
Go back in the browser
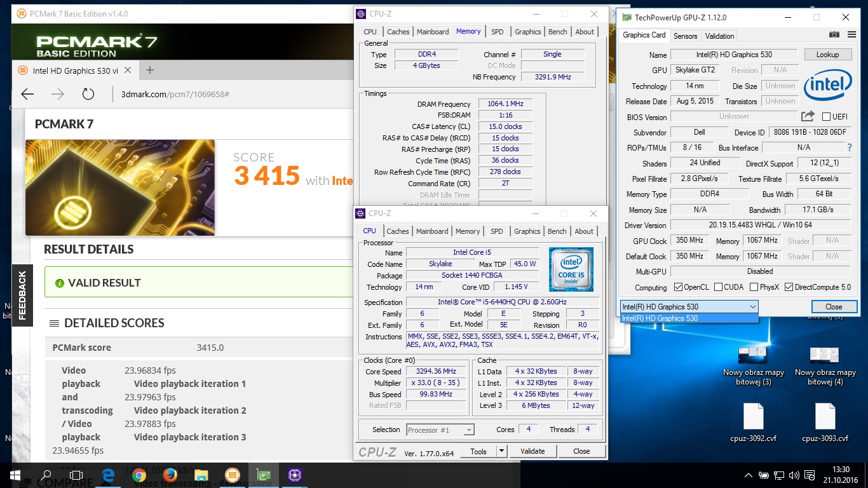point(27,95)
